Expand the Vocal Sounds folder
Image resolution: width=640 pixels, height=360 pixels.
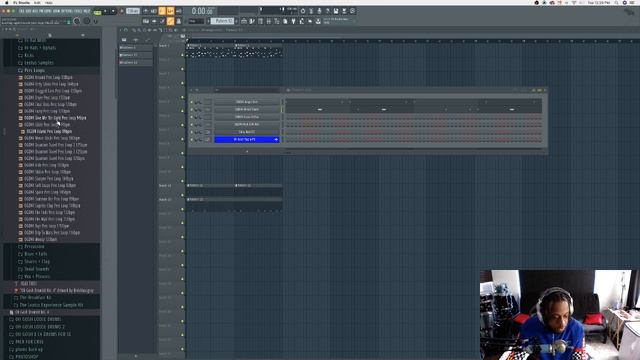(x=37, y=269)
